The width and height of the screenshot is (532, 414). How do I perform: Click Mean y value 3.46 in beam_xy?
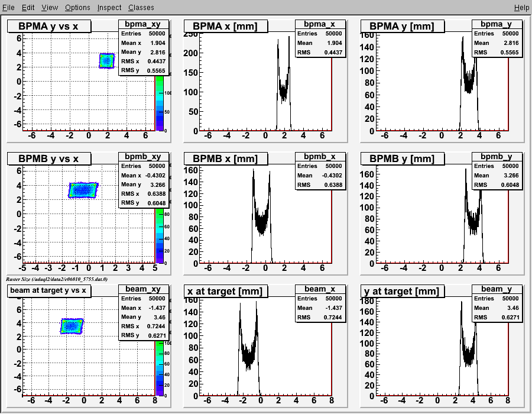[x=160, y=317]
